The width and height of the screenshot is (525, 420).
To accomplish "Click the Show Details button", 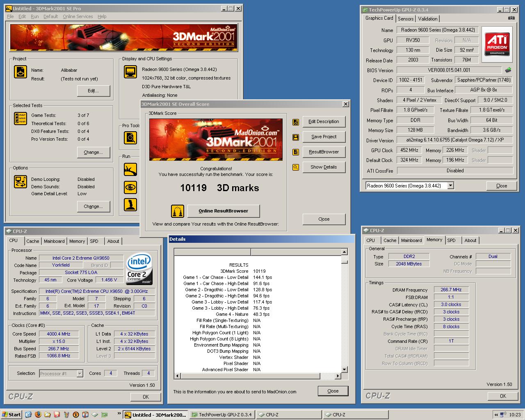I will 324,167.
